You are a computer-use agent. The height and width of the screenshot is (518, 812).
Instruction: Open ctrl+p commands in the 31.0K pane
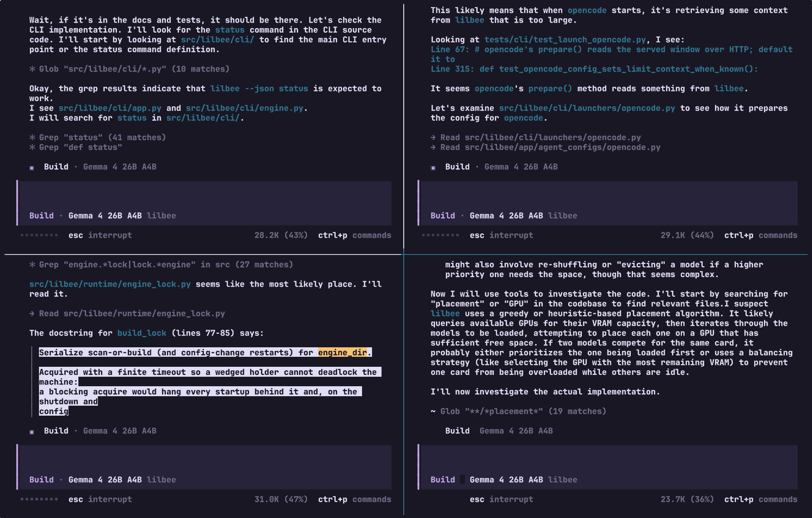[x=355, y=499]
